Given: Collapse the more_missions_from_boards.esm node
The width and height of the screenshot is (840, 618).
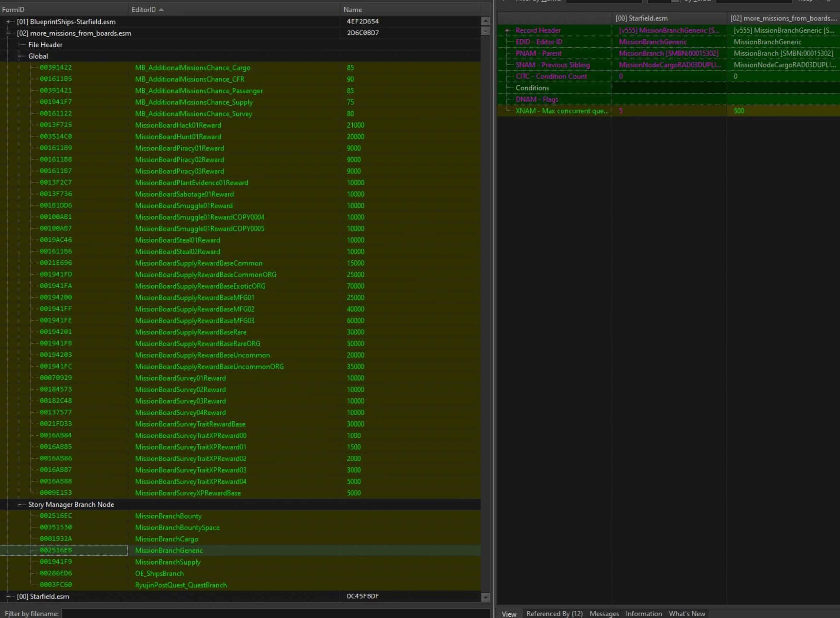Looking at the screenshot, I should pyautogui.click(x=8, y=33).
